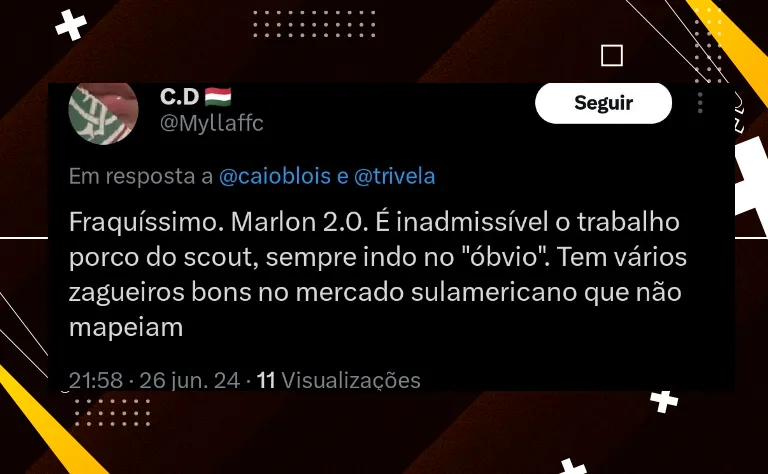The image size is (768, 474).
Task: Click the '26 jun. 24' date
Action: pyautogui.click(x=190, y=380)
